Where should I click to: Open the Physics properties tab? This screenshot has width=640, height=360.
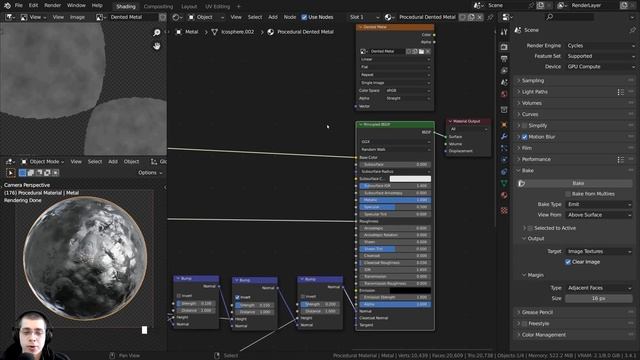tap(504, 160)
